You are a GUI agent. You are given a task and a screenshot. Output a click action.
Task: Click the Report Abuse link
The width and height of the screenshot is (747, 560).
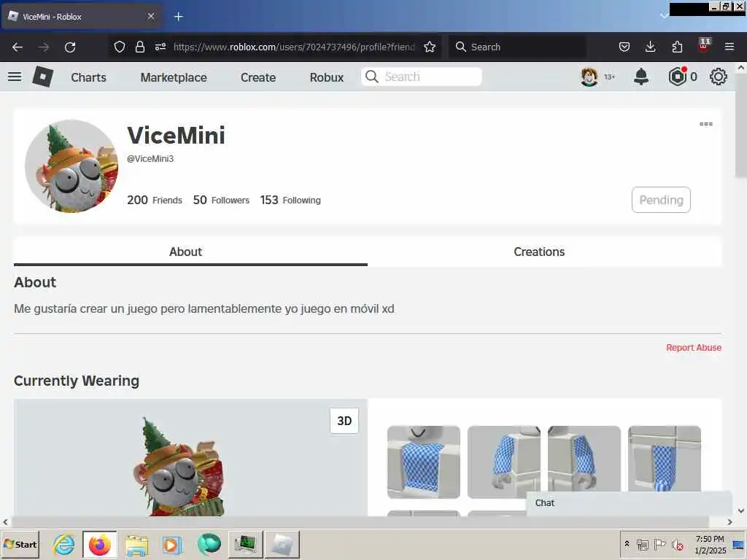pyautogui.click(x=694, y=348)
